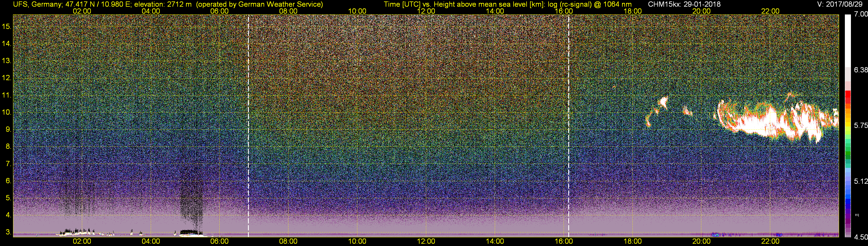Click the colorbar maximum value 7.00
The width and height of the screenshot is (868, 246).
coord(861,14)
